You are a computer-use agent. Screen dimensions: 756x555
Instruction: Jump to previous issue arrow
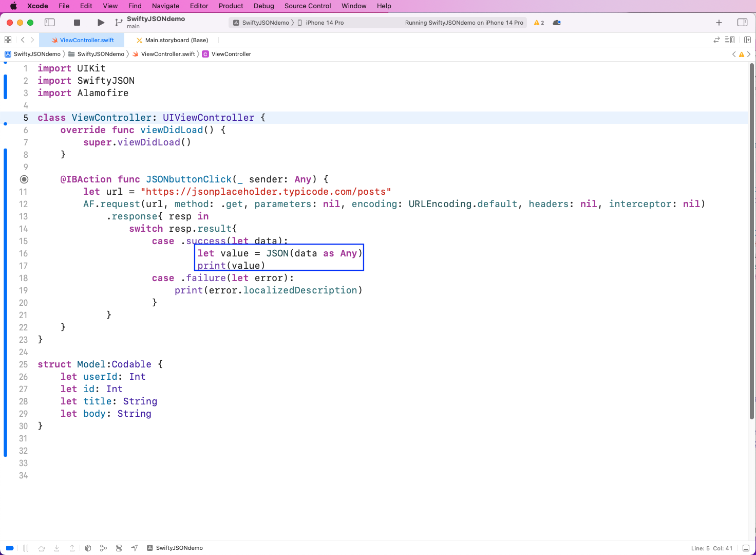tap(734, 54)
